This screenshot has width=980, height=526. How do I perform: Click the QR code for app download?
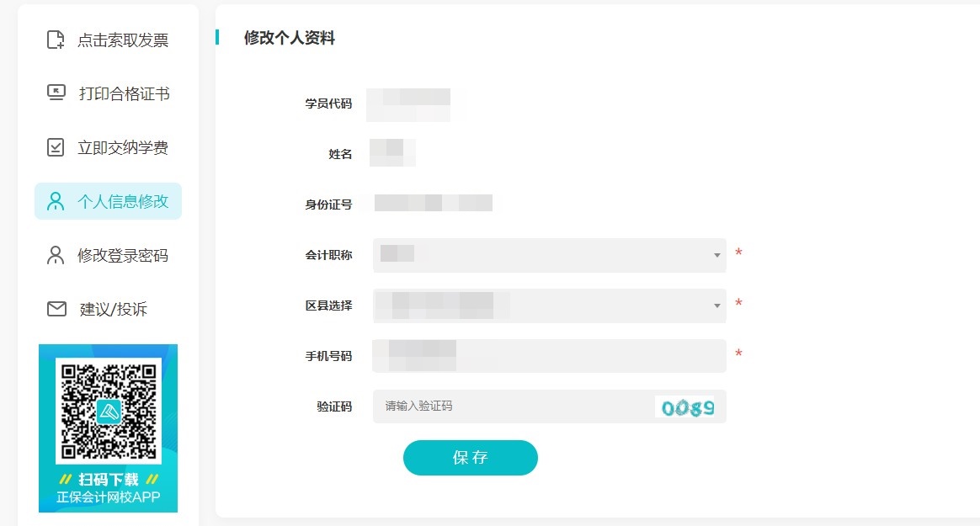tap(108, 410)
